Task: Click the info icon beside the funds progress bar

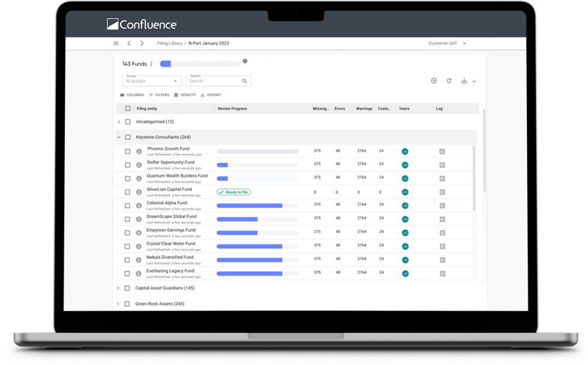Action: pyautogui.click(x=245, y=61)
